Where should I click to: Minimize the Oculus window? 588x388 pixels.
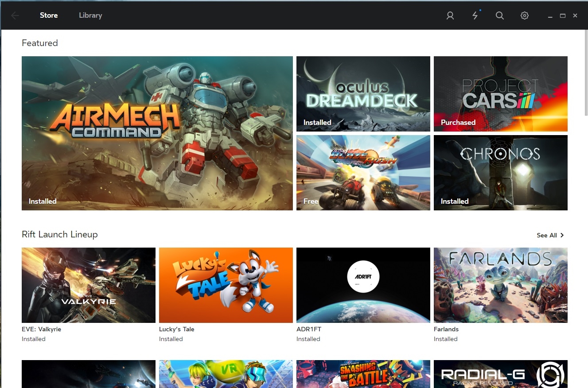(x=550, y=16)
